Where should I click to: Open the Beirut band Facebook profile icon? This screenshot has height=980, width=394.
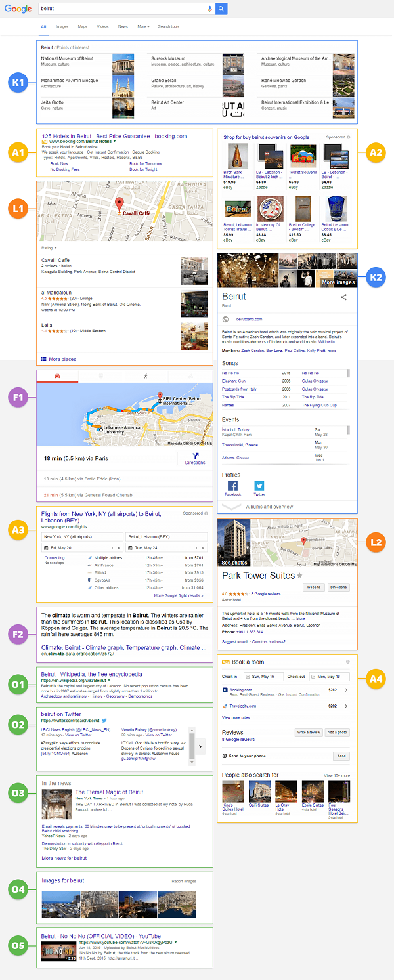(233, 486)
